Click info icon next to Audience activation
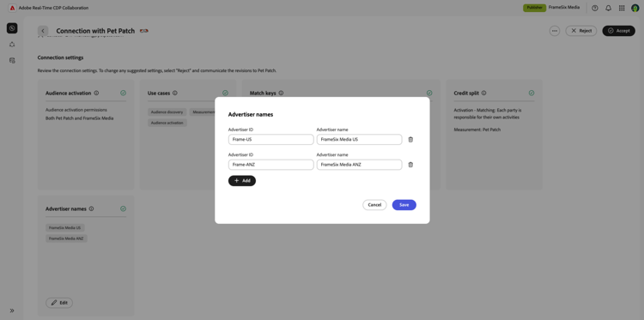Screen dimensions: 644x320 pos(96,94)
